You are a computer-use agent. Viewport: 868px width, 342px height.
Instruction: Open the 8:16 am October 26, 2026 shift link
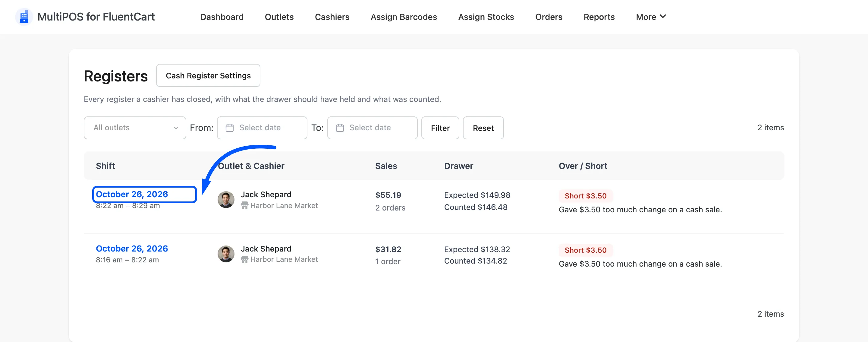tap(132, 249)
